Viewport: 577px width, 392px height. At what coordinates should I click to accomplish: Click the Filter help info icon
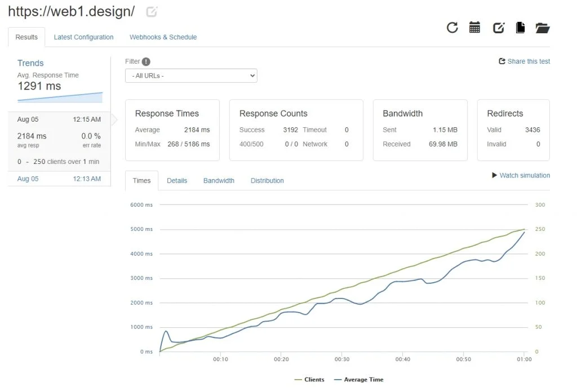[146, 62]
